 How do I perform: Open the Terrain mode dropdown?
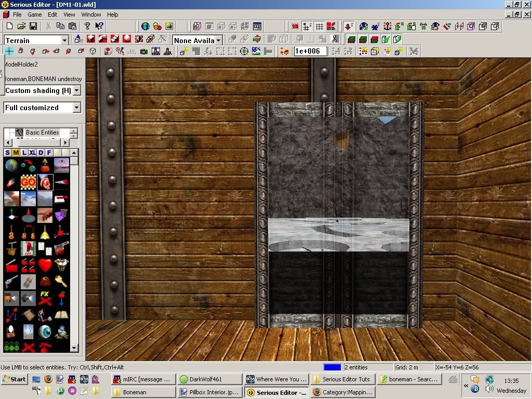pyautogui.click(x=64, y=41)
